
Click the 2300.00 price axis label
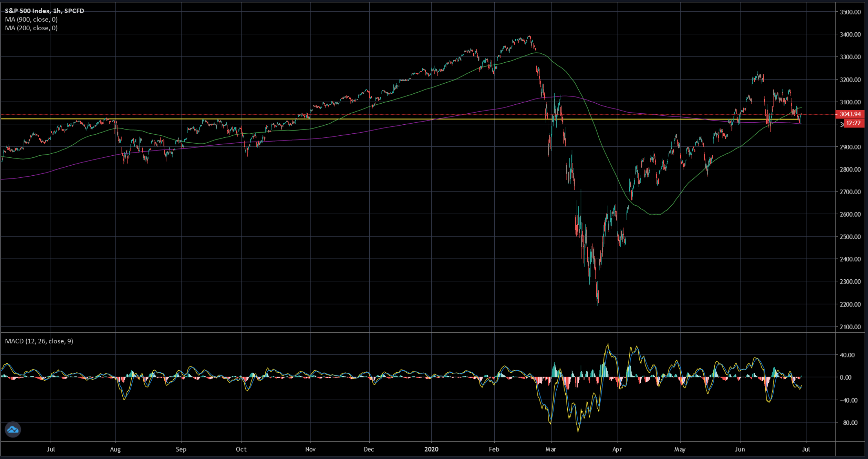[850, 282]
